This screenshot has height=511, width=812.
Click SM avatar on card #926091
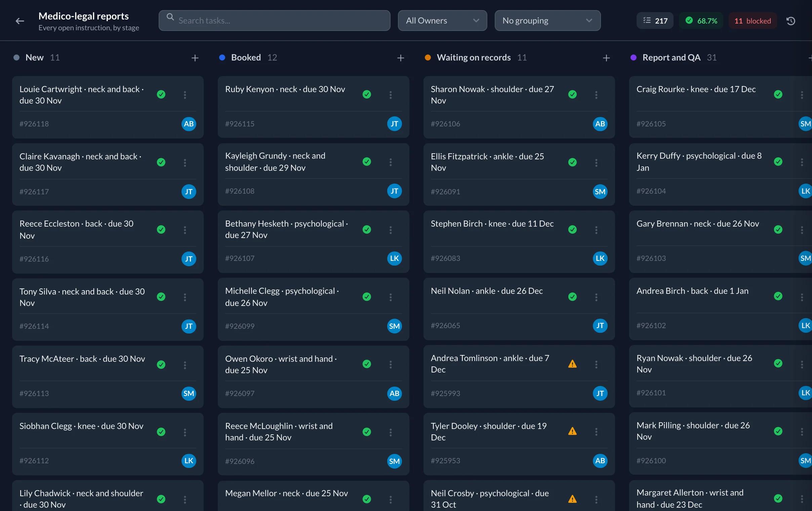600,192
